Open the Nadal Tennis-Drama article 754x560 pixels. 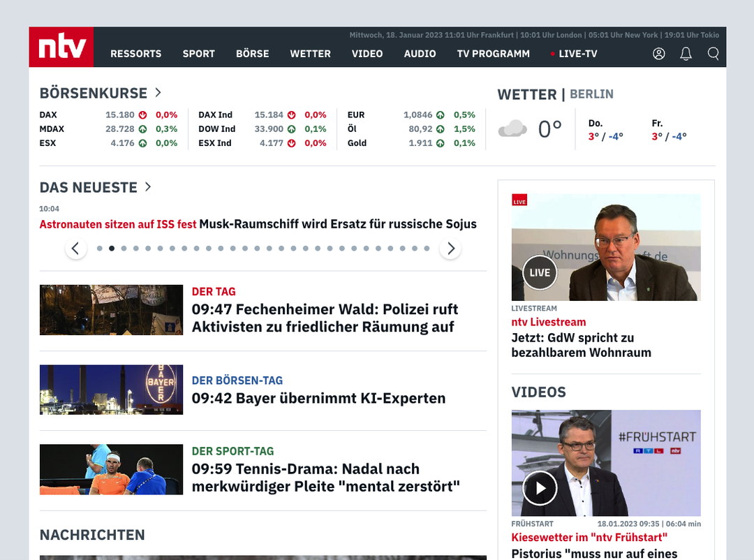pyautogui.click(x=325, y=478)
